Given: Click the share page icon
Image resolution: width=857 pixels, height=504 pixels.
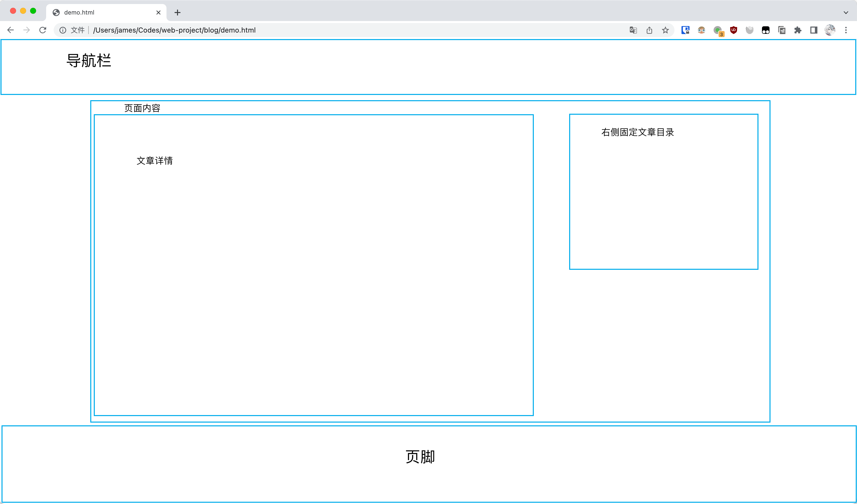Looking at the screenshot, I should pos(649,30).
